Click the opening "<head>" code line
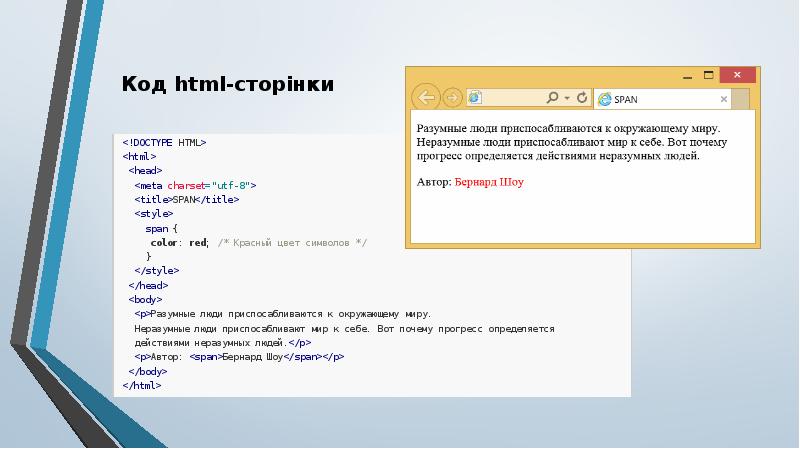The width and height of the screenshot is (800, 449). coord(145,170)
